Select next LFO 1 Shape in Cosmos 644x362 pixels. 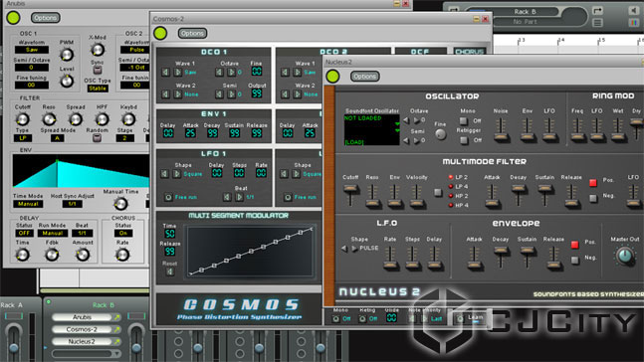pyautogui.click(x=176, y=174)
